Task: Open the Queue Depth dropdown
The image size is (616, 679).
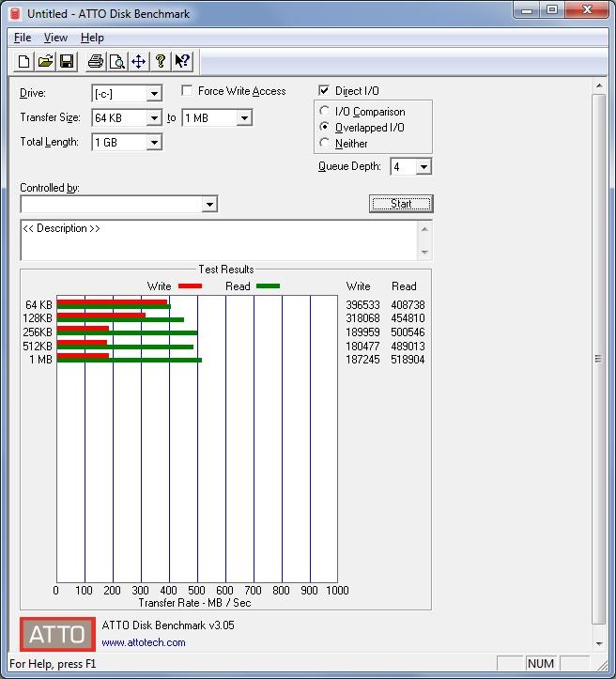Action: pyautogui.click(x=423, y=167)
